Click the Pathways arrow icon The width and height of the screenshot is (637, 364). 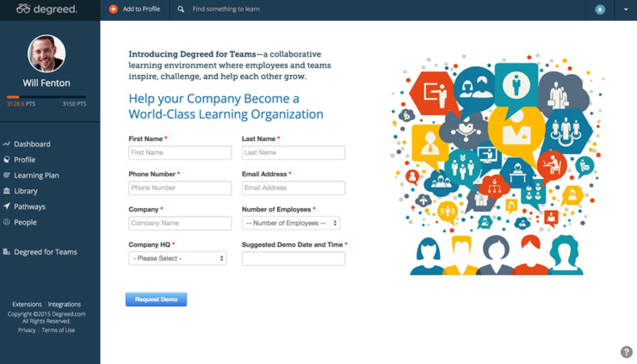tap(7, 206)
